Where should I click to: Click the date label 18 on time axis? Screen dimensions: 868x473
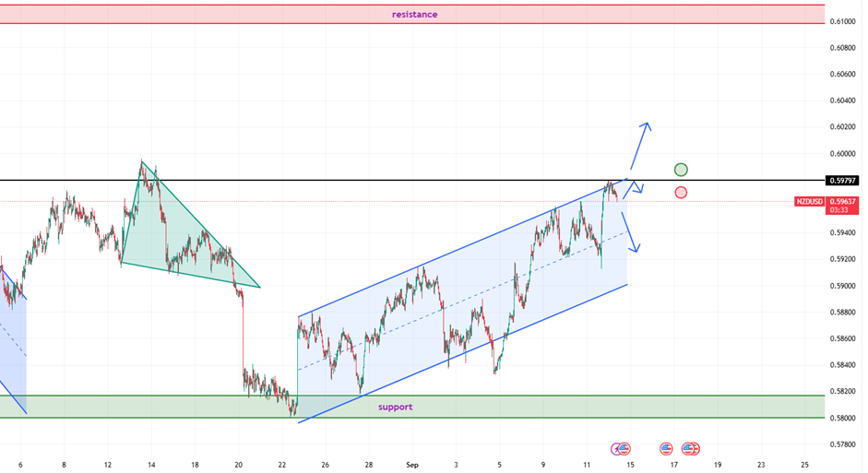[x=195, y=466]
